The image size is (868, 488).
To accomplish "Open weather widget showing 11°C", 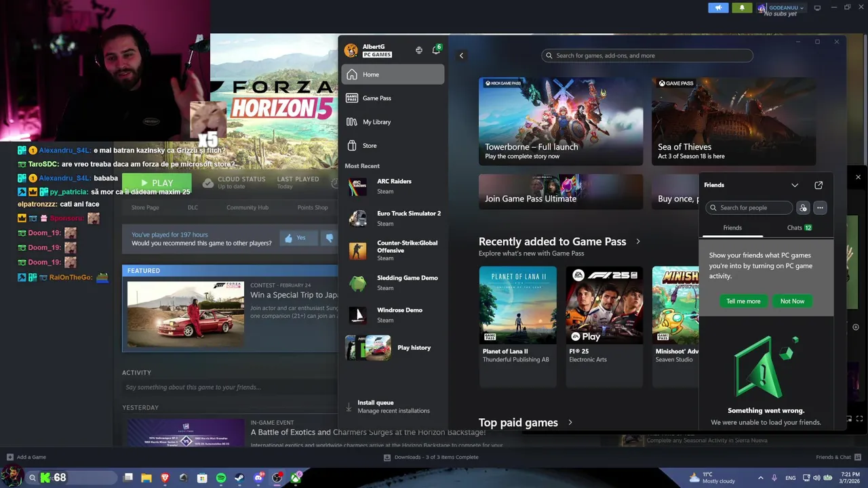I will (x=711, y=477).
